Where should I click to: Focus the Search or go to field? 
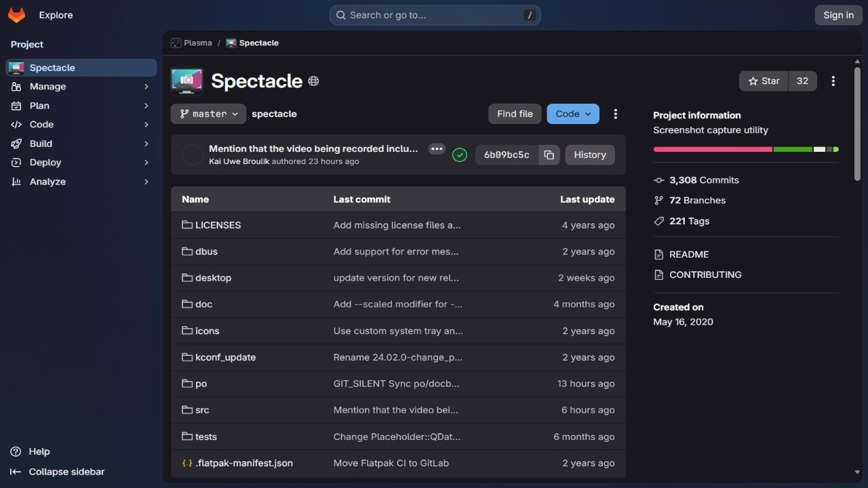pyautogui.click(x=435, y=15)
